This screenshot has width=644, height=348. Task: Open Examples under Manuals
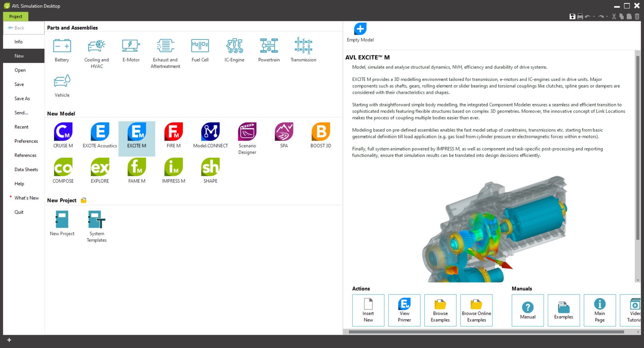click(x=564, y=310)
